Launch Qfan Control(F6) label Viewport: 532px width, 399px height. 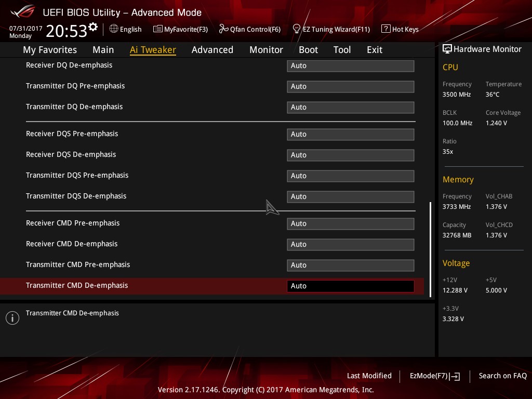point(255,30)
